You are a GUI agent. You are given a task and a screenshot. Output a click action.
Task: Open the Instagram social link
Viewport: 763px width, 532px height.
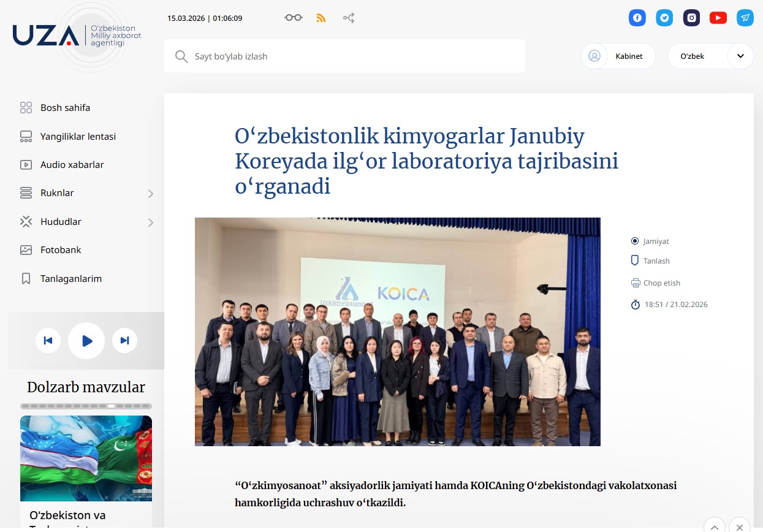click(x=691, y=18)
